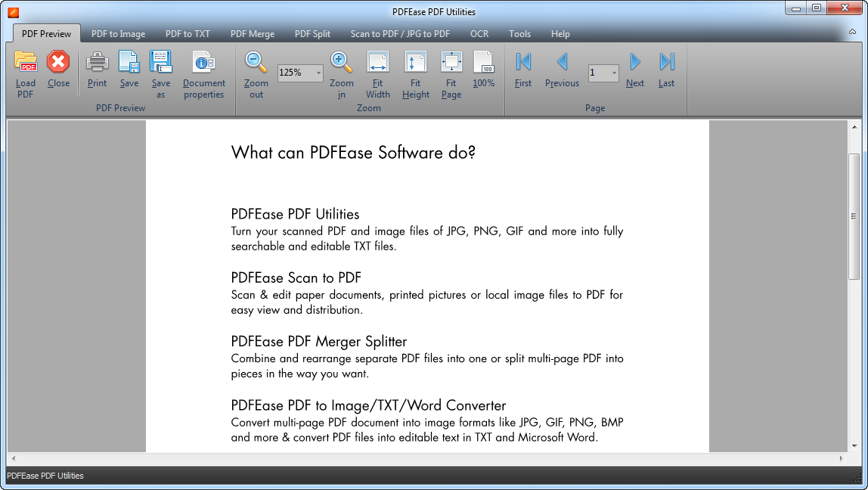Choose the Save as icon

tap(160, 61)
